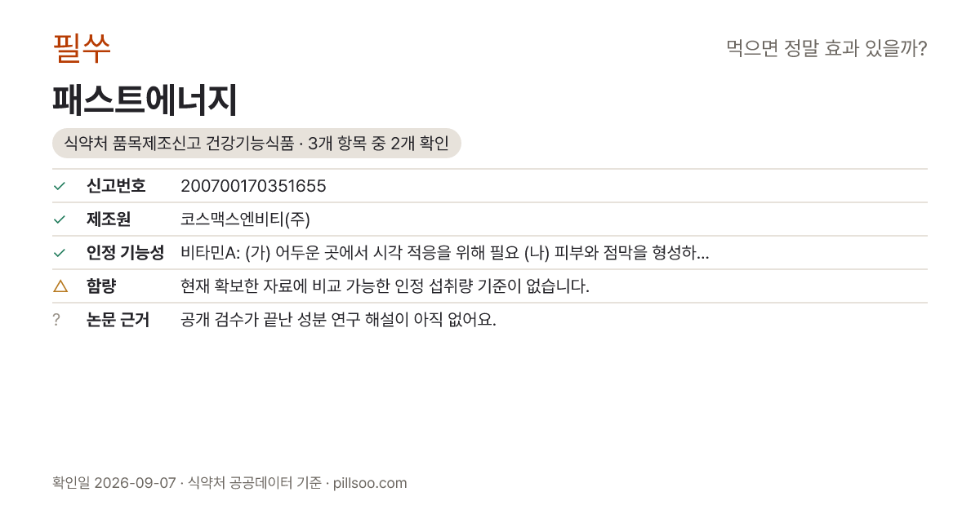Click the warning triangle beside 함량
980x514 pixels.
click(x=59, y=286)
